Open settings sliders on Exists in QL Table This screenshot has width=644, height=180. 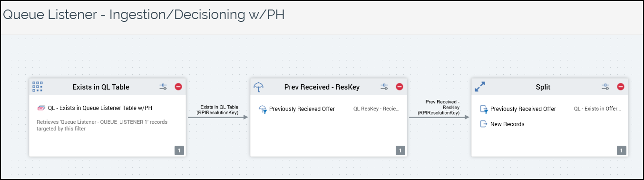(163, 87)
